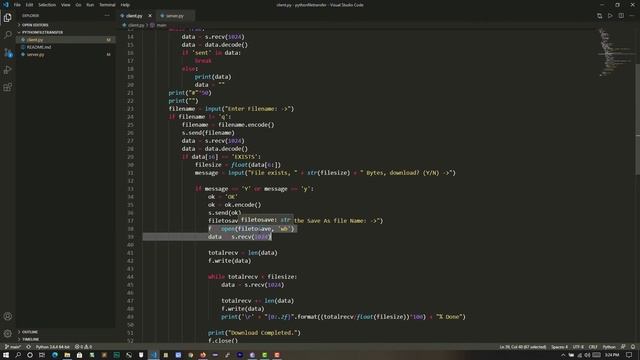Image resolution: width=640 pixels, height=360 pixels.
Task: Switch to the server.py editor tab
Action: pos(175,16)
